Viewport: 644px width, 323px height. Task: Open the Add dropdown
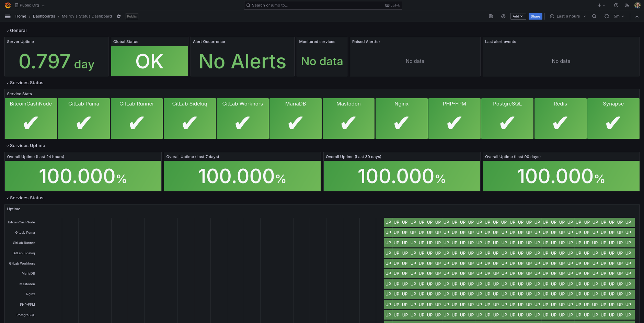[x=518, y=16]
